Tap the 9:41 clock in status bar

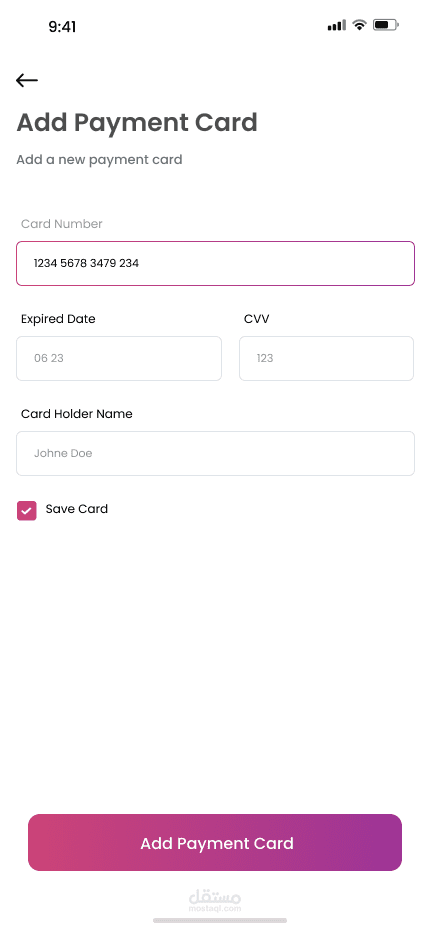[x=62, y=27]
